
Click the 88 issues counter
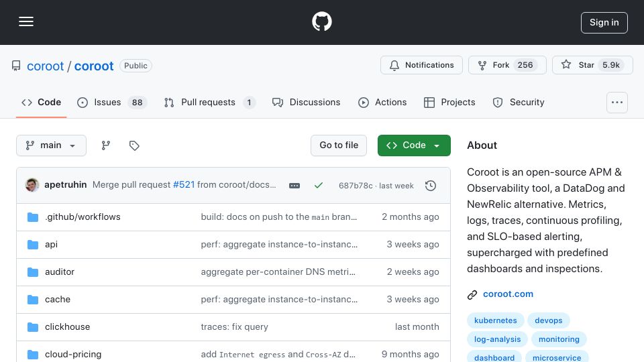tap(137, 102)
